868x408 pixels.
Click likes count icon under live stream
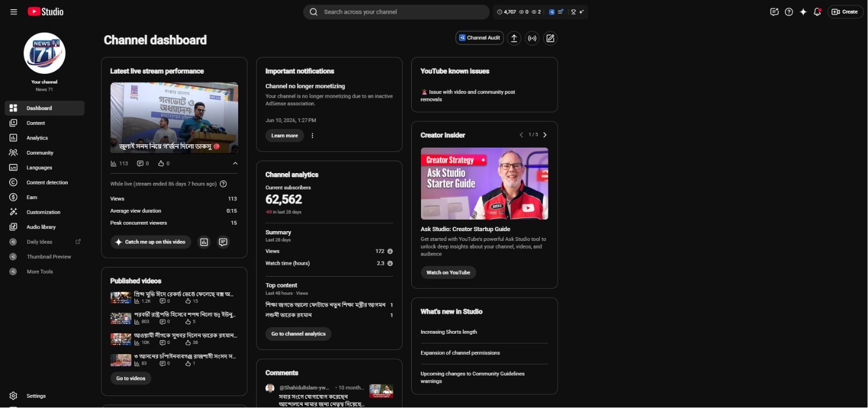coord(161,163)
